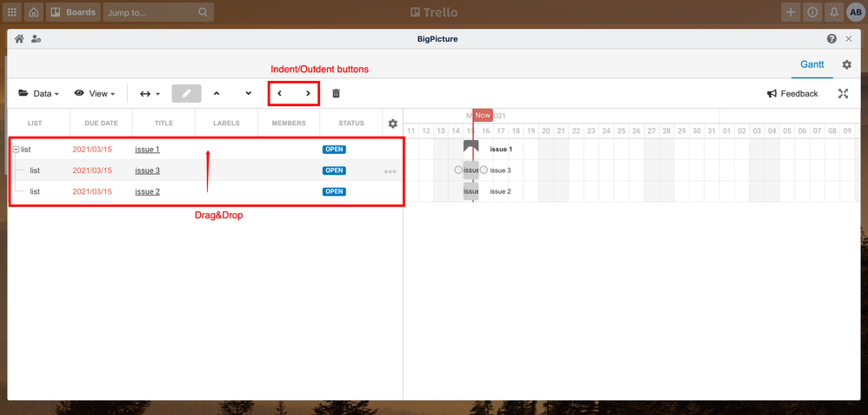
Task: Click the LIST column header
Action: coord(35,123)
